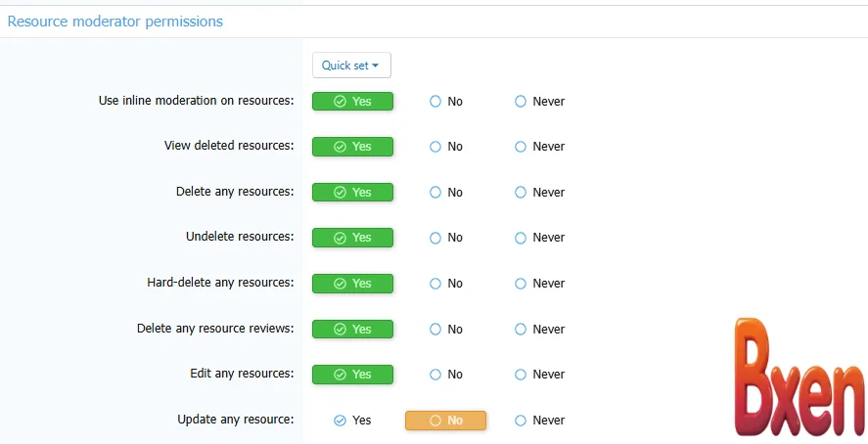Choose No for View deleted resources
868x444 pixels.
tap(445, 147)
